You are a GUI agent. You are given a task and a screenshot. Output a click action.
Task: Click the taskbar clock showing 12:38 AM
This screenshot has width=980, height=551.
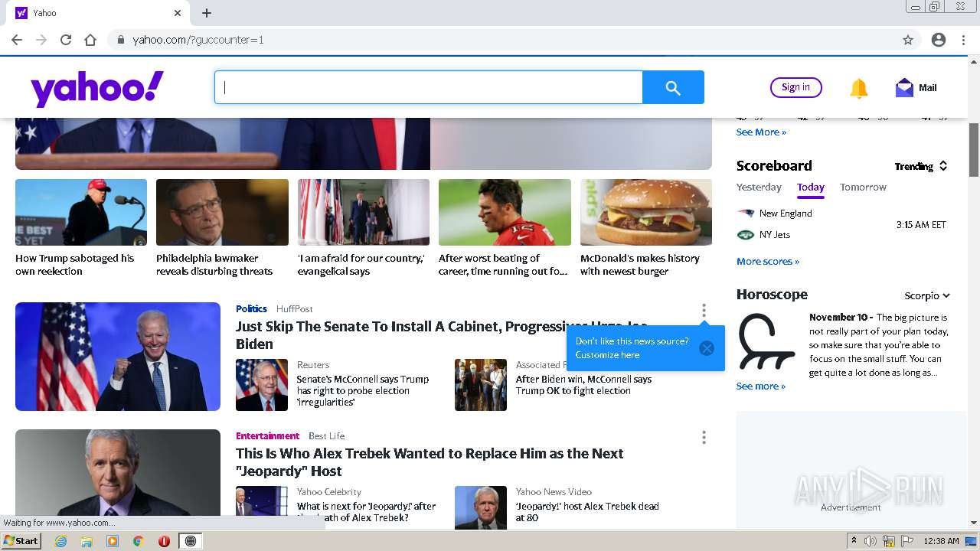[x=941, y=541]
